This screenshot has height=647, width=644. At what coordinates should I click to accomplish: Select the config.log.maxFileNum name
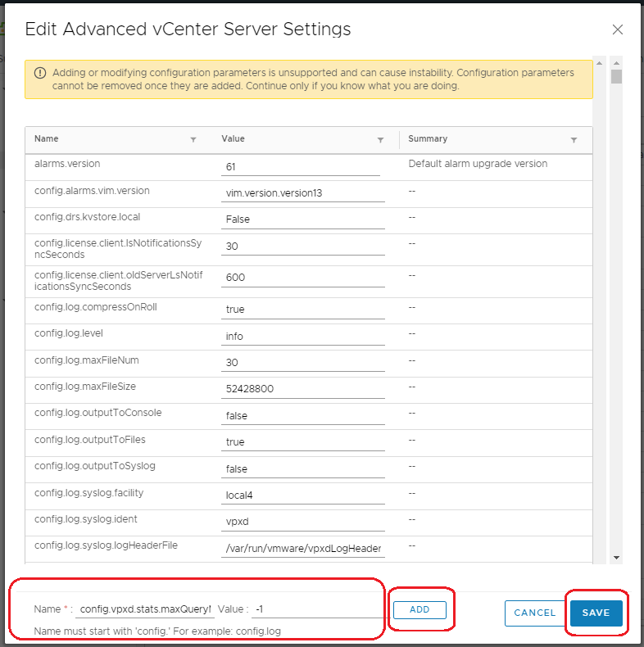pos(87,360)
